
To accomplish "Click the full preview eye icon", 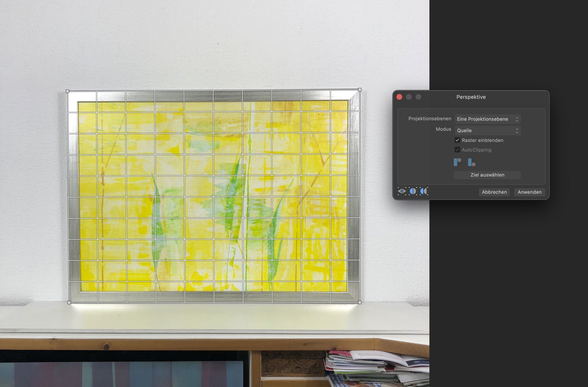I will (402, 191).
